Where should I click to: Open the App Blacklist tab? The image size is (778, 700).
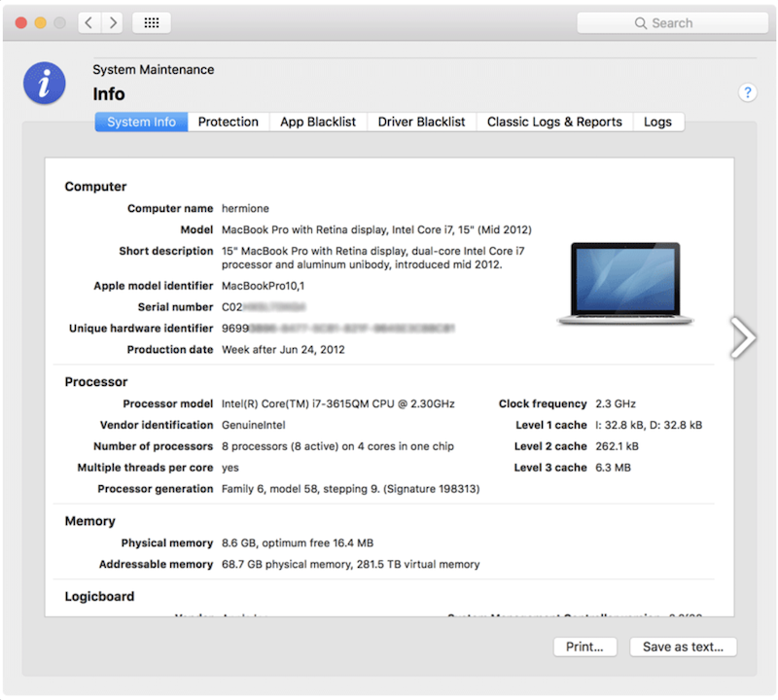[318, 122]
